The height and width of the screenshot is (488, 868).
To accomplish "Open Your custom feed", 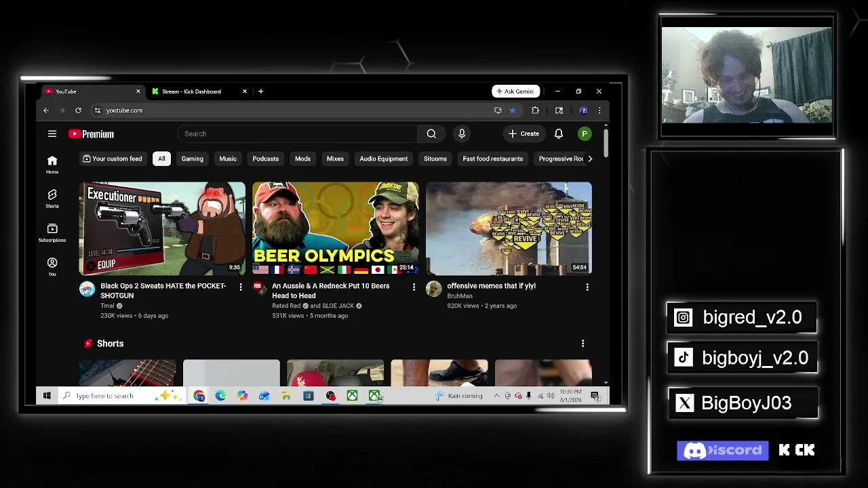I will point(113,159).
